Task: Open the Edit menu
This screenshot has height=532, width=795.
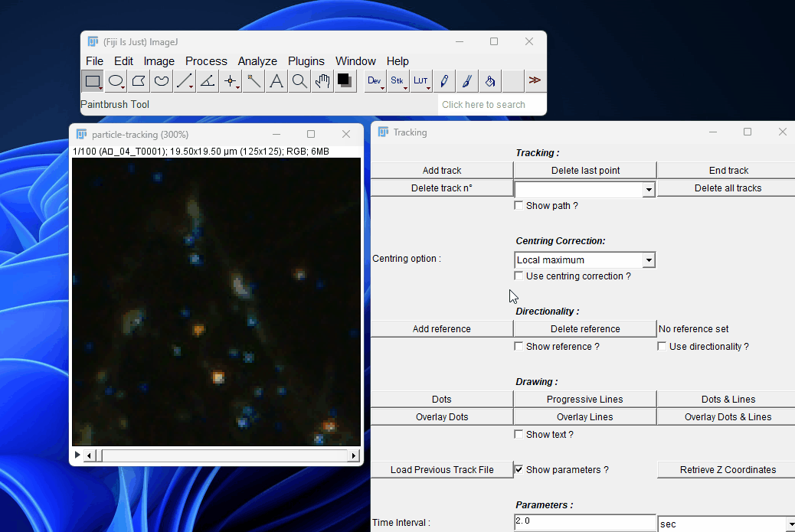Action: click(x=123, y=61)
